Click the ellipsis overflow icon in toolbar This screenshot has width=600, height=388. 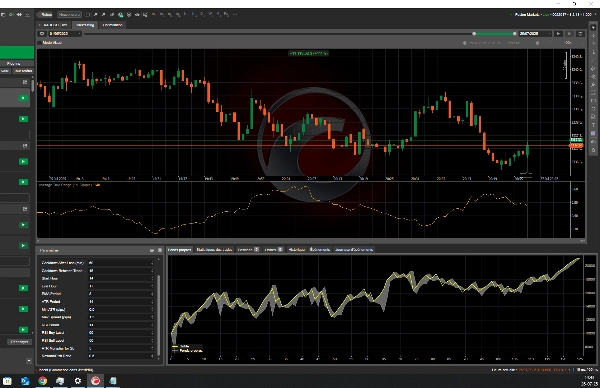(235, 15)
